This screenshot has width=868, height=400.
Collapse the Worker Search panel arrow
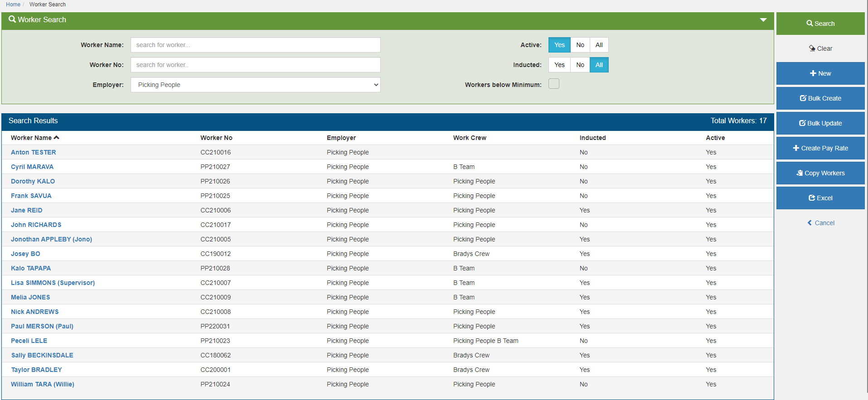point(763,20)
